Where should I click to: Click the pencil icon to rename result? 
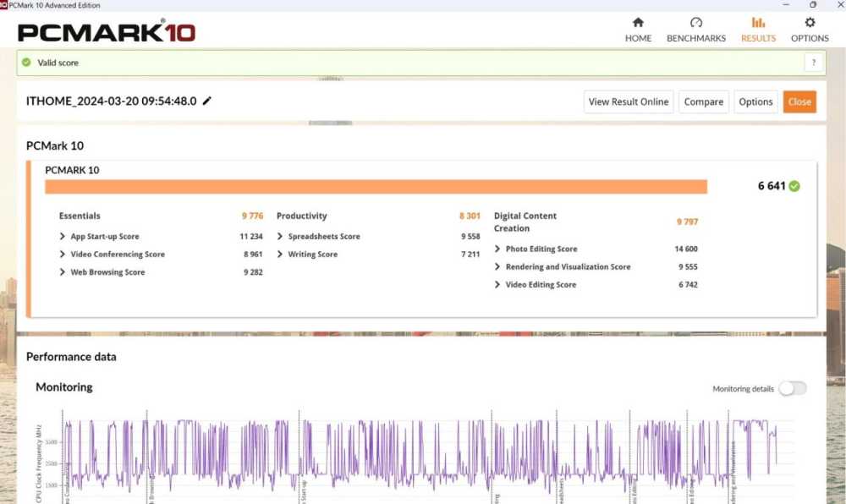(x=207, y=101)
